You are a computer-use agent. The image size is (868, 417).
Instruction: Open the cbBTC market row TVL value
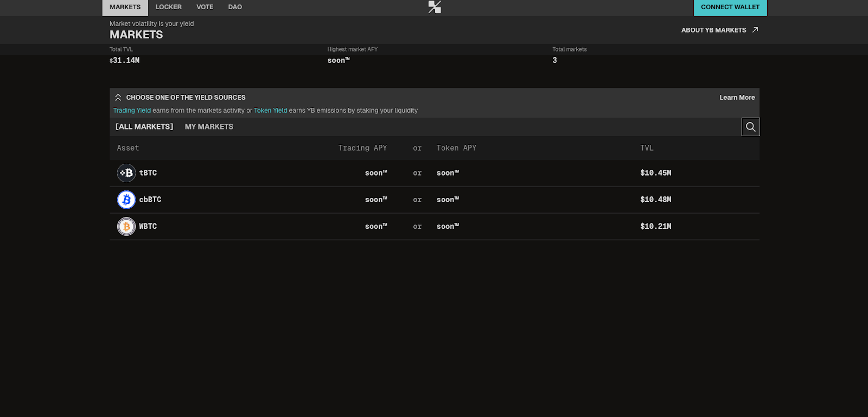tap(655, 200)
